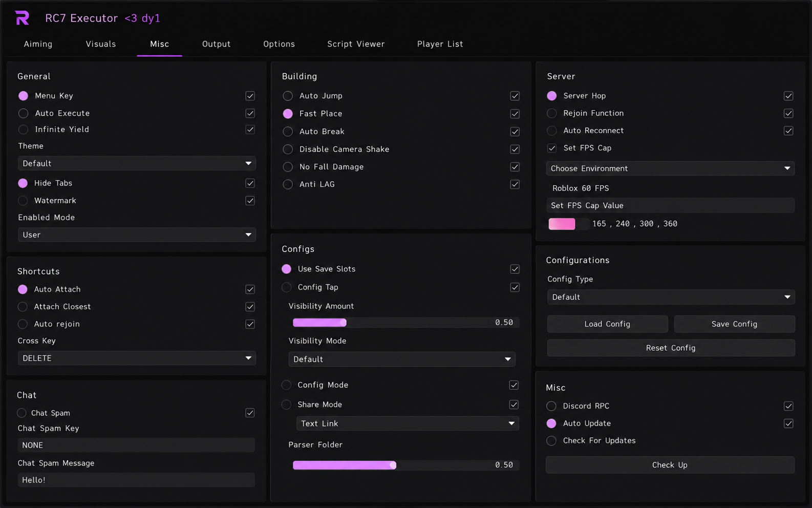Uncheck the Config Tap checkbox
Screen dimensions: 812x508
515,287
